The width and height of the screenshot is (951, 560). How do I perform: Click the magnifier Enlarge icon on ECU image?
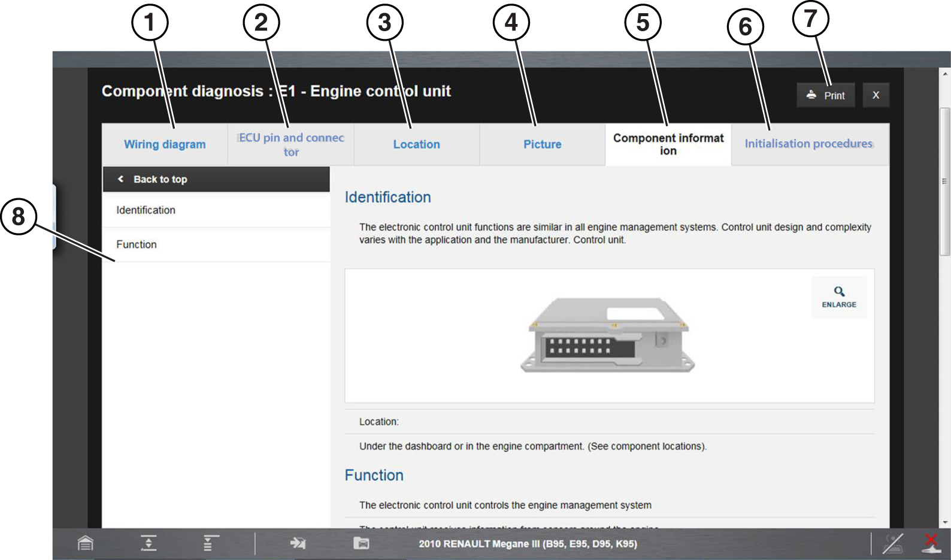coord(839,296)
